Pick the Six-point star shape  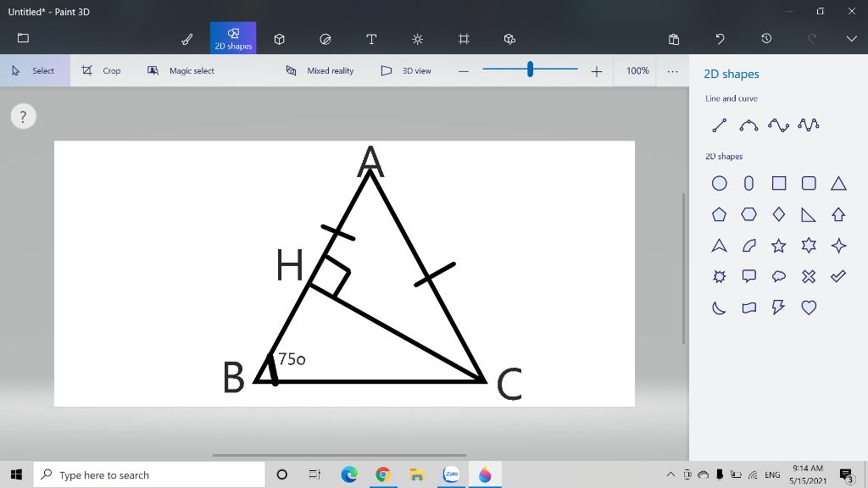coord(809,245)
